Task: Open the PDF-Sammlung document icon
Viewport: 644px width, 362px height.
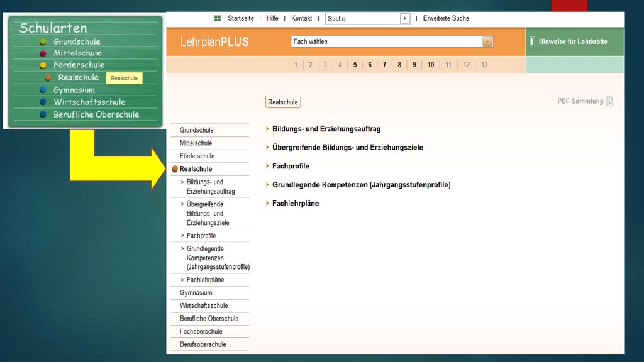Action: click(609, 101)
